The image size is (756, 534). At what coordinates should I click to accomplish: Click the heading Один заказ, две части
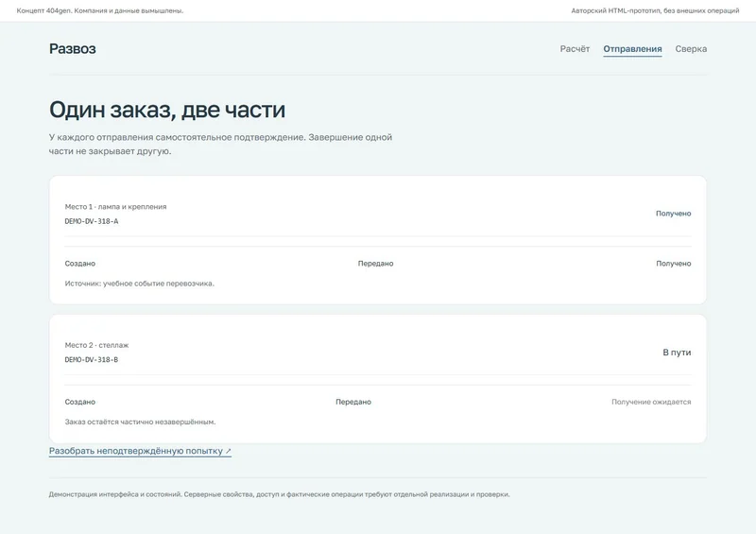point(167,110)
